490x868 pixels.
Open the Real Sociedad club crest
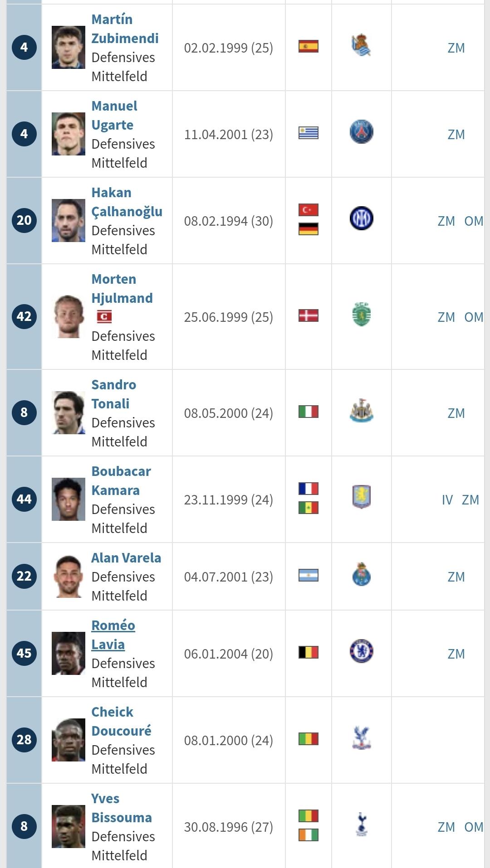pyautogui.click(x=361, y=45)
